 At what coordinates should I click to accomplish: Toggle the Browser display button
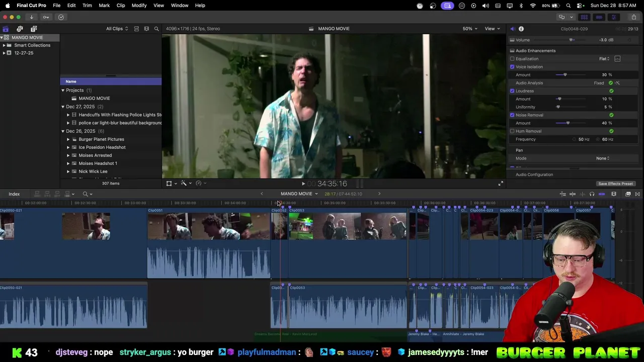click(x=585, y=17)
